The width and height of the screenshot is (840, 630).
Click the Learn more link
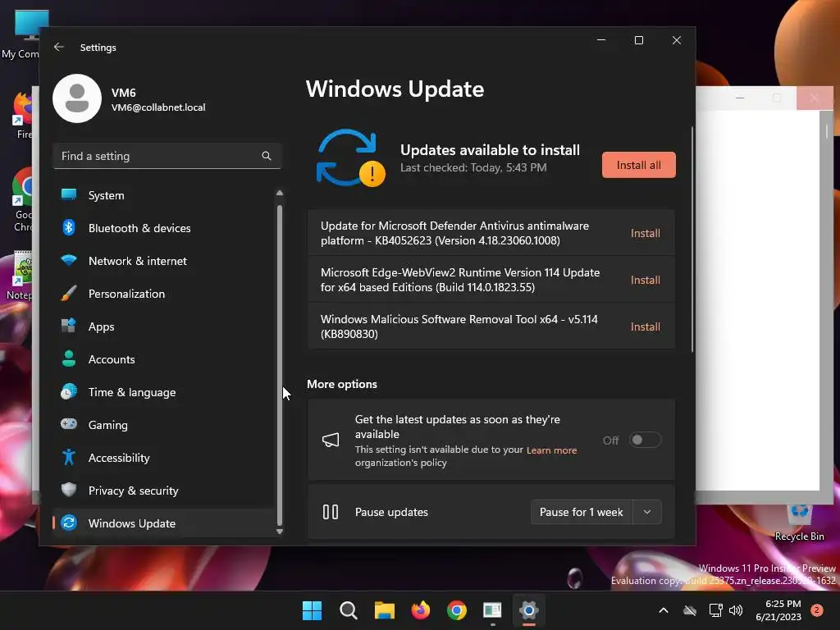pyautogui.click(x=551, y=450)
